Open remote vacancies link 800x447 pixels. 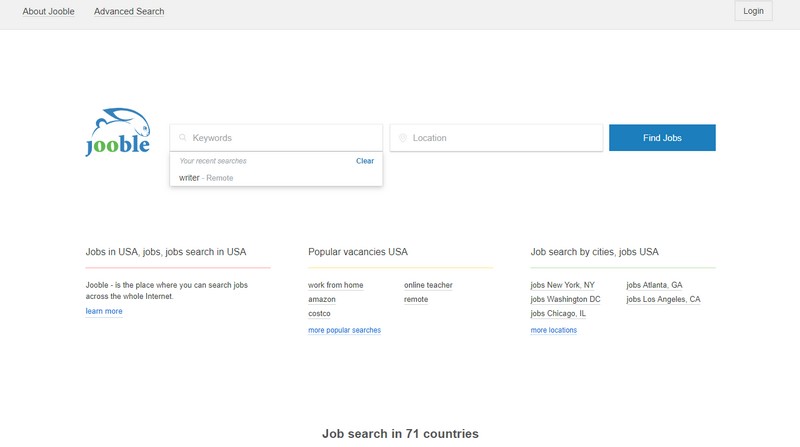tap(416, 300)
